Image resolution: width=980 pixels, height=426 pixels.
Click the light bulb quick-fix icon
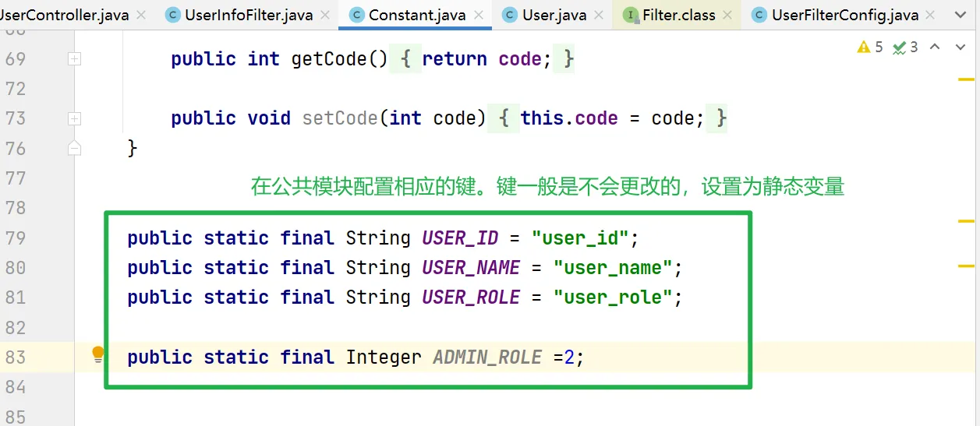pyautogui.click(x=97, y=355)
